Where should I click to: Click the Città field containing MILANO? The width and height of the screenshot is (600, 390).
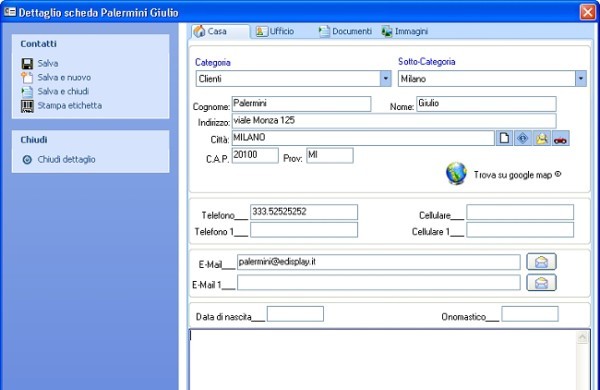[363, 138]
